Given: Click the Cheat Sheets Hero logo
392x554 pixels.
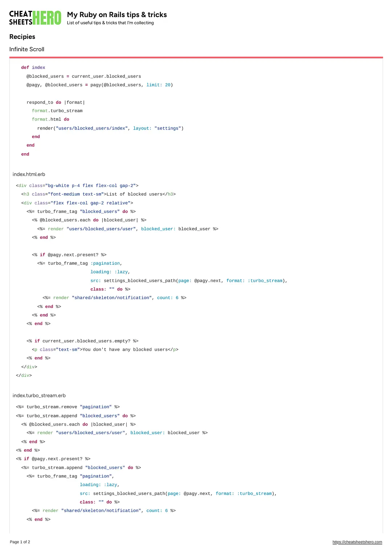Looking at the screenshot, I should [35, 18].
